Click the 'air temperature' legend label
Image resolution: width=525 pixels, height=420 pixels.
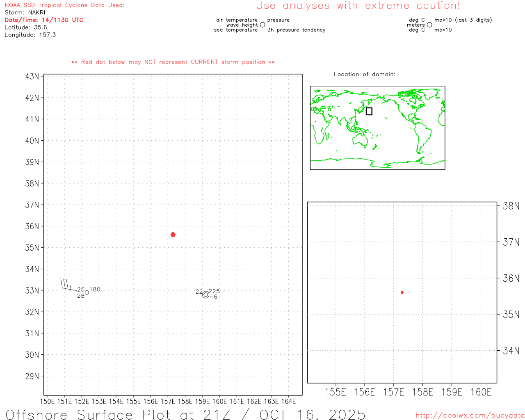(237, 20)
